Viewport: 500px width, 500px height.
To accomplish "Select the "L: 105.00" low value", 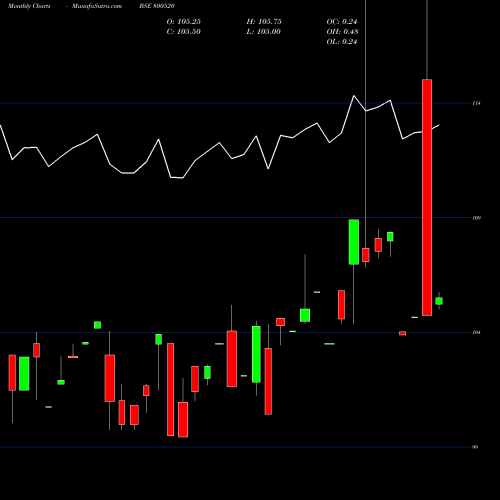I will tap(263, 32).
